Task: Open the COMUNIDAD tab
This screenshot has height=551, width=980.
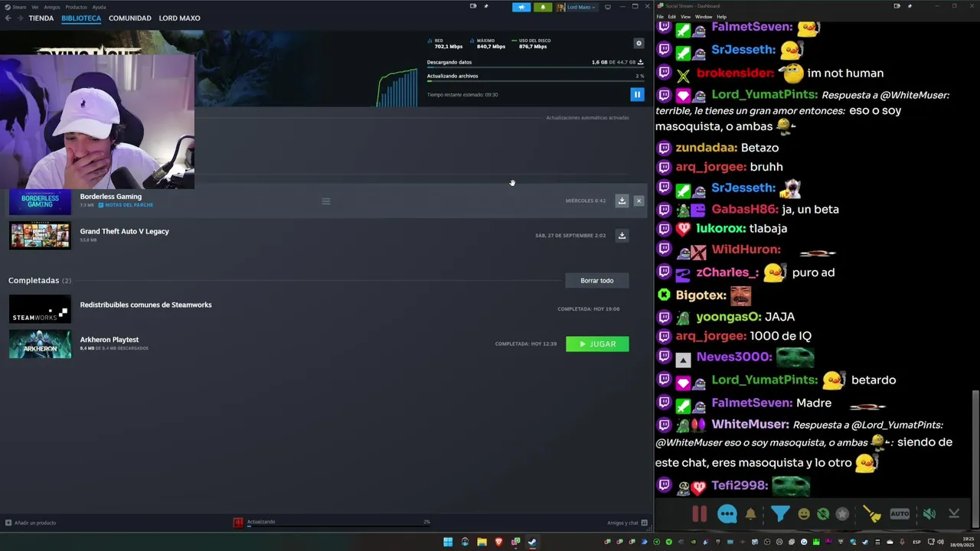Action: tap(130, 18)
